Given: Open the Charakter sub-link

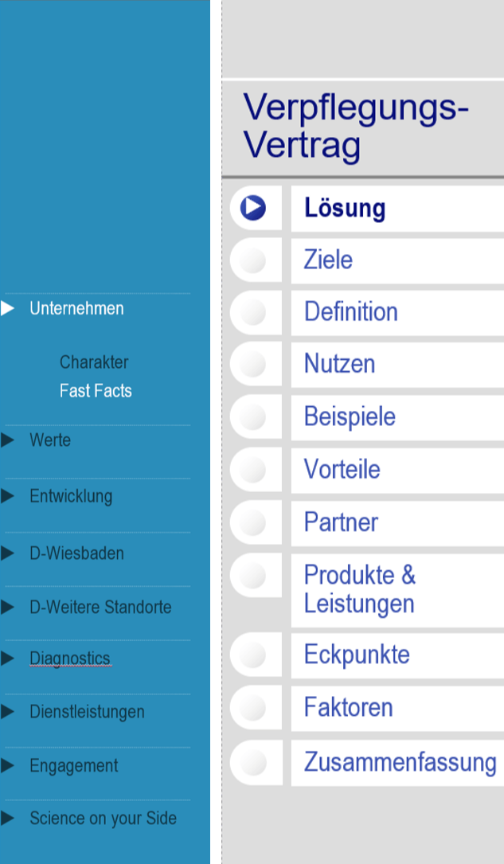Looking at the screenshot, I should [x=94, y=362].
